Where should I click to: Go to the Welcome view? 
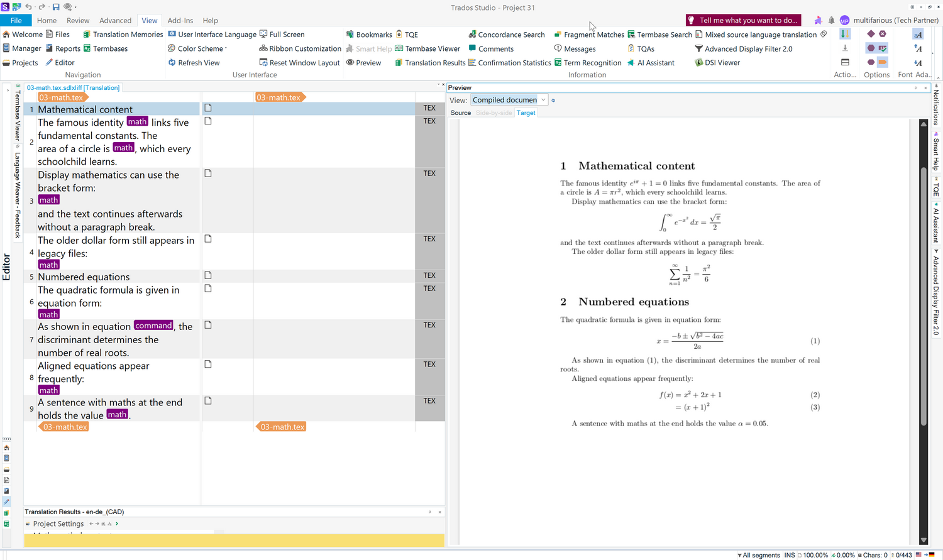[23, 35]
